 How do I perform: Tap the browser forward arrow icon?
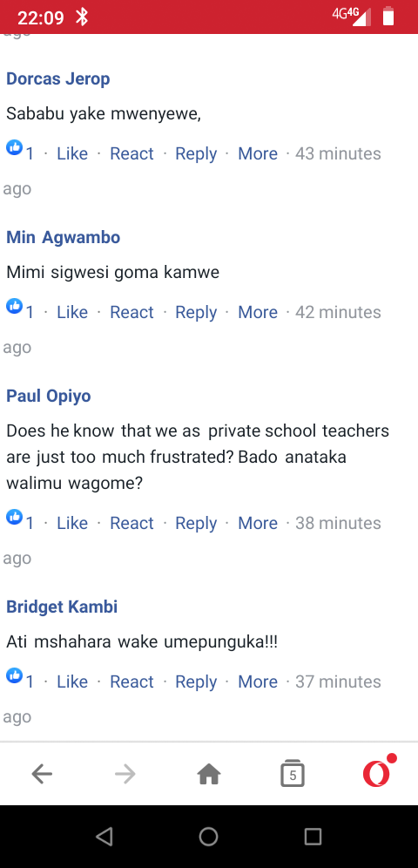[x=125, y=774]
